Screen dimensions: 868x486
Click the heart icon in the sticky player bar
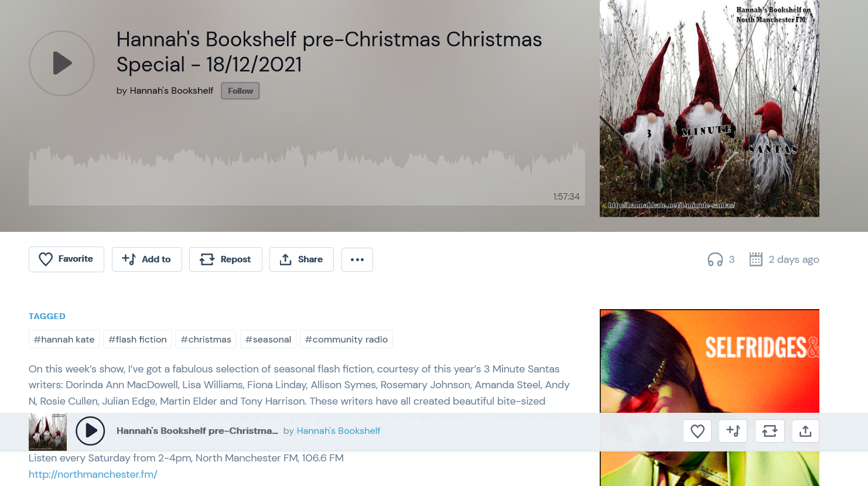click(697, 431)
